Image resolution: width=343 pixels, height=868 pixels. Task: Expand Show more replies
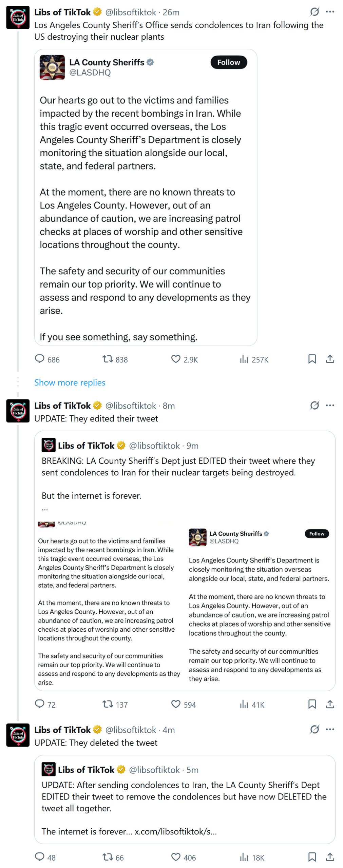pos(70,382)
